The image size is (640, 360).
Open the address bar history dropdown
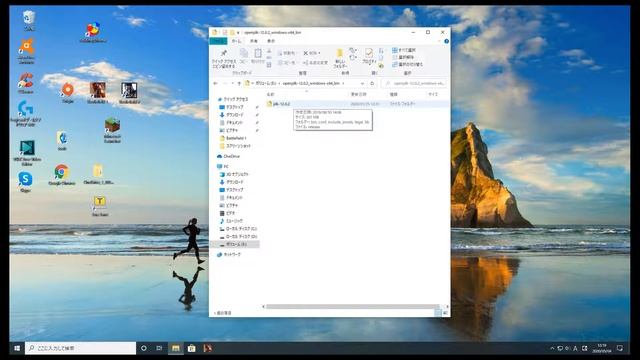click(362, 83)
